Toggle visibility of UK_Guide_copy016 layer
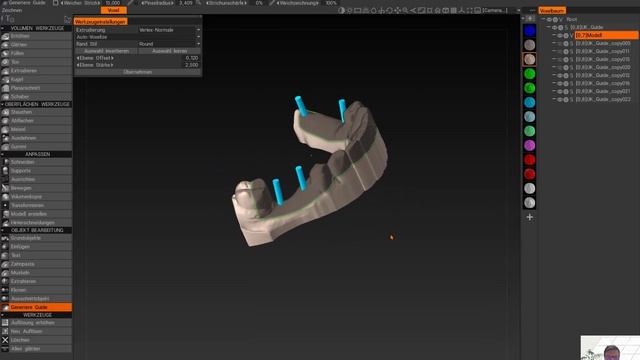 point(560,83)
